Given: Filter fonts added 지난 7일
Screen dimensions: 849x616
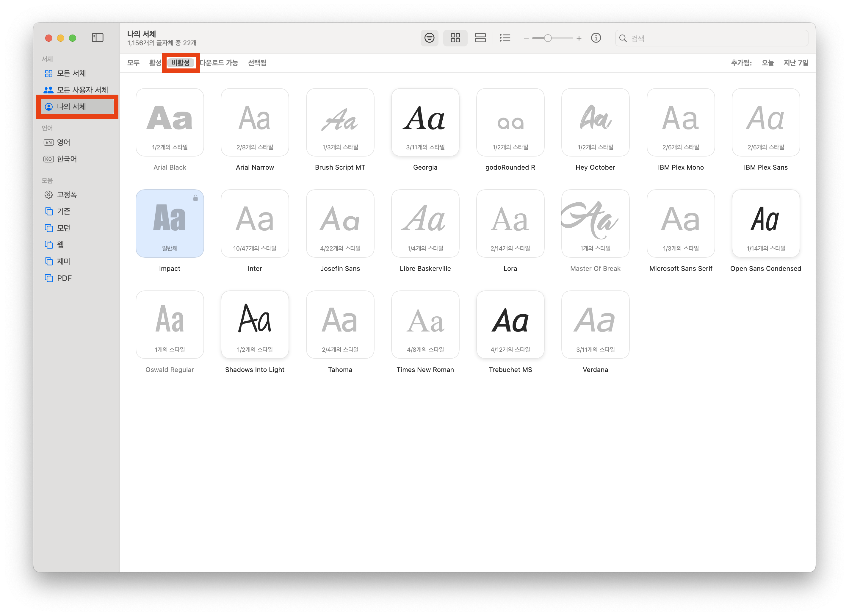Looking at the screenshot, I should (796, 63).
